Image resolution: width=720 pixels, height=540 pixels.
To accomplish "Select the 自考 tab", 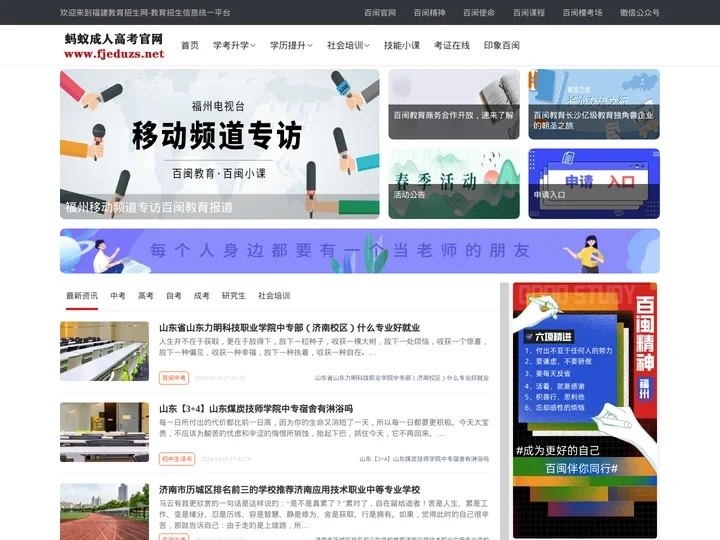I will (174, 296).
